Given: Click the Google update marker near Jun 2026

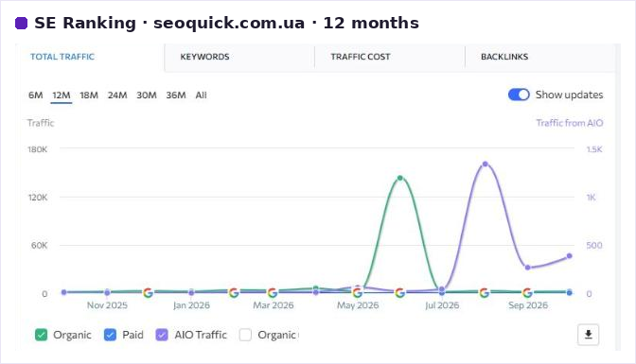Looking at the screenshot, I should [x=400, y=292].
